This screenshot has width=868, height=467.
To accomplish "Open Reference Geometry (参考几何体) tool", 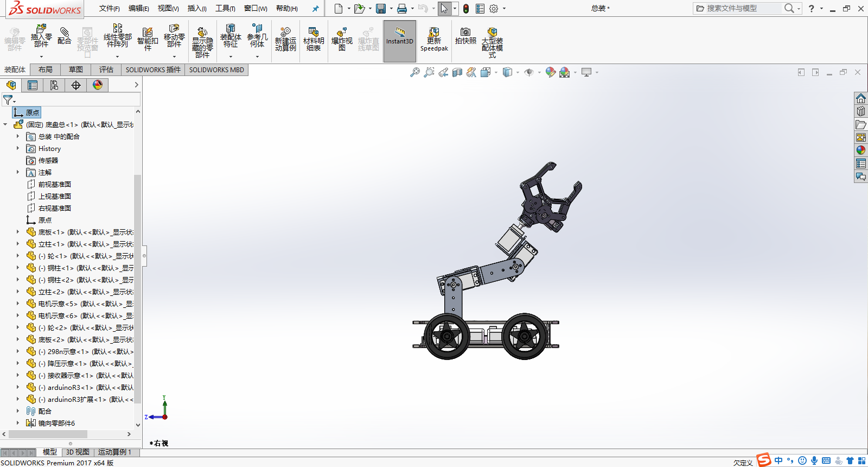I will click(x=257, y=36).
